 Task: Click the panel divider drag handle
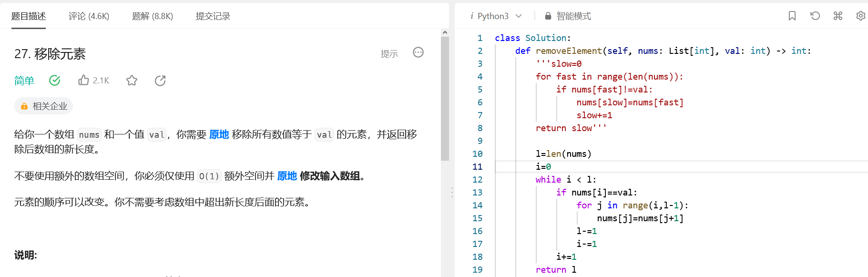pos(452,192)
